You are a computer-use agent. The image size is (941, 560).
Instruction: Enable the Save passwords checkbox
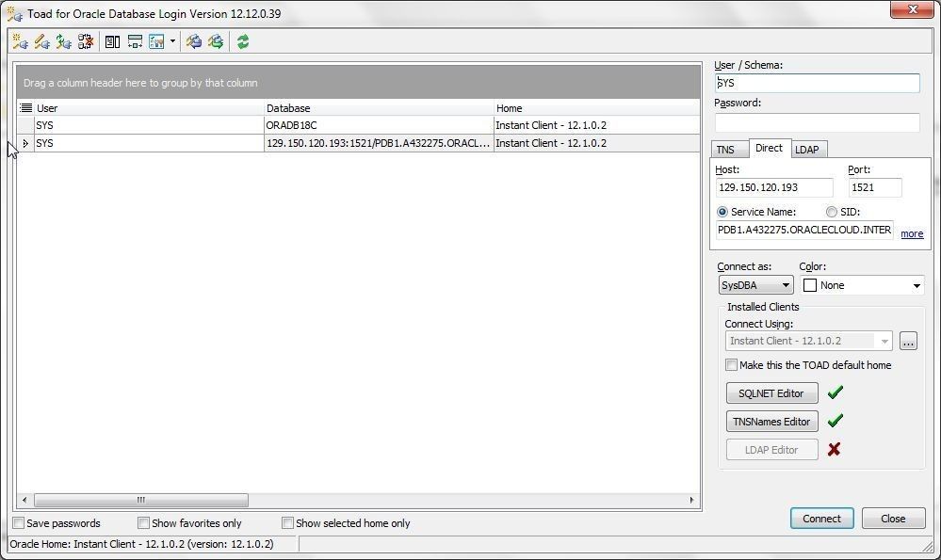point(19,523)
